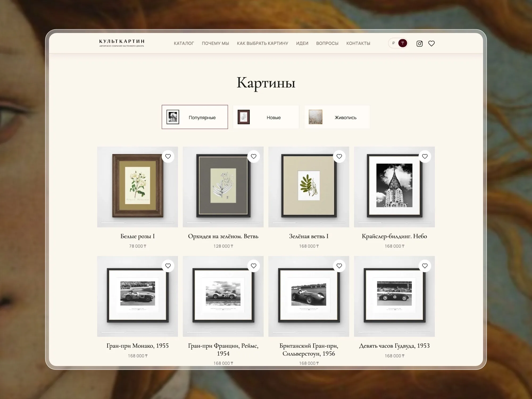Favorite the Орхидея на зелёном painting

pos(254,156)
